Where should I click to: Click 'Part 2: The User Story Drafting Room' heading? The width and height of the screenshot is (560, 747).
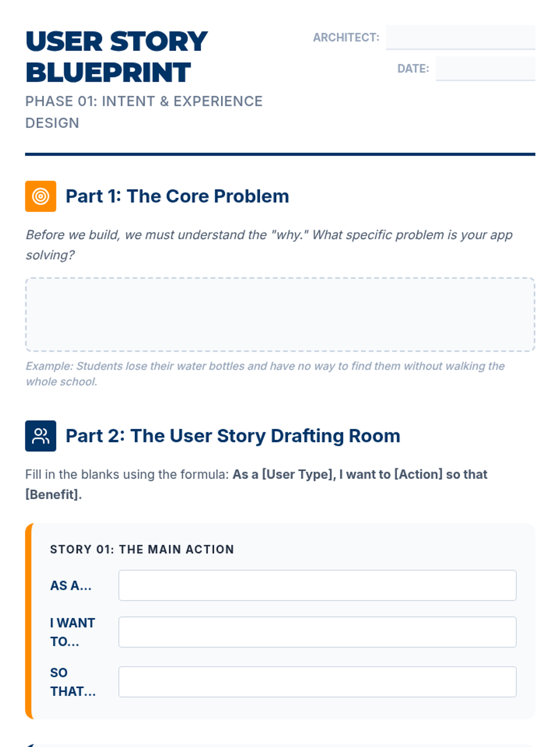tap(233, 436)
